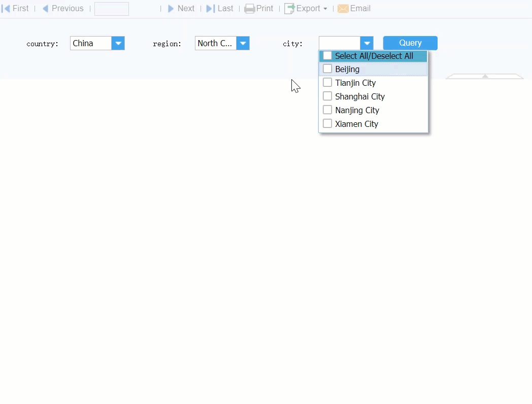
Task: Click the Last page arrow icon
Action: point(210,8)
